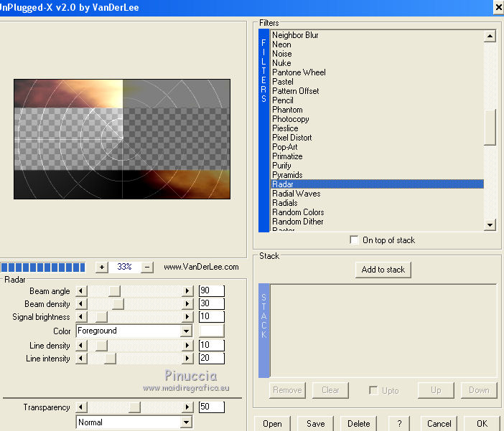This screenshot has height=431, width=504.
Task: Click the Beam angle right arrow
Action: click(187, 291)
